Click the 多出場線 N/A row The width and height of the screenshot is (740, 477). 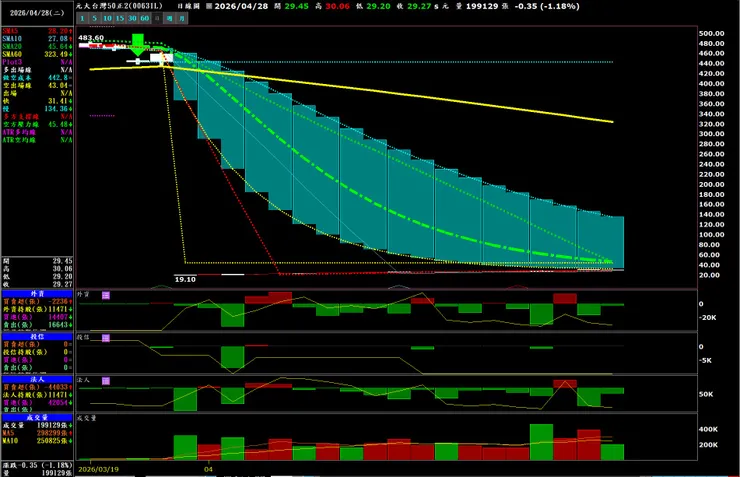pyautogui.click(x=37, y=70)
